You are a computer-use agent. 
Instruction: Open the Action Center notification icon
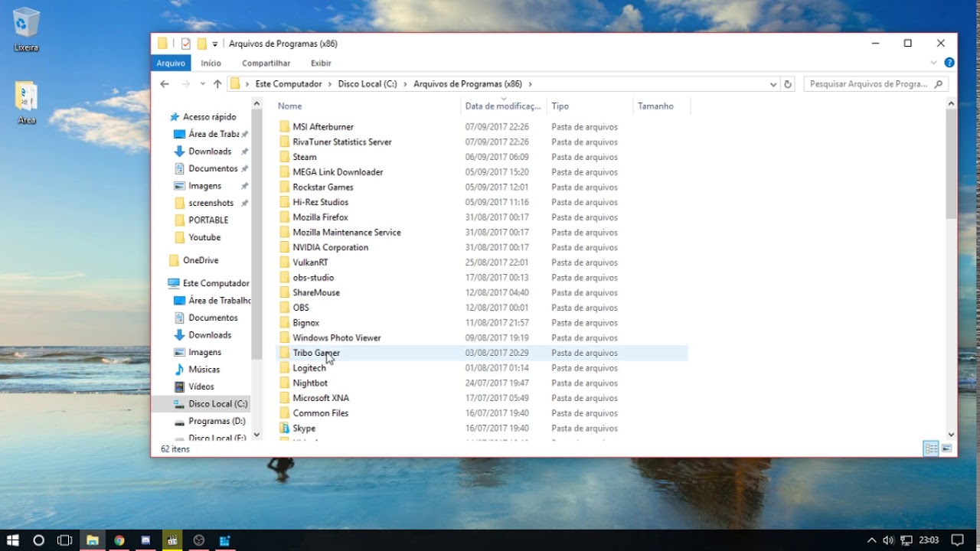click(x=957, y=540)
